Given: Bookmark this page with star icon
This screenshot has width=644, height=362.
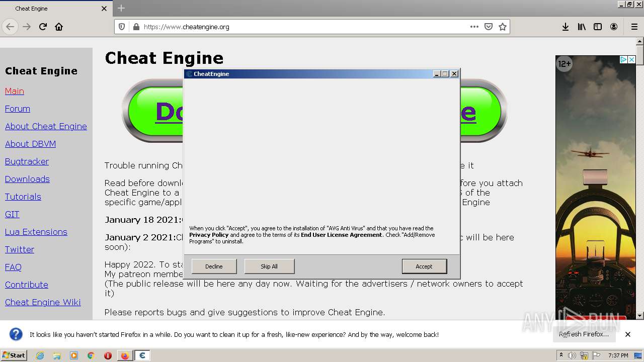Looking at the screenshot, I should pyautogui.click(x=502, y=27).
